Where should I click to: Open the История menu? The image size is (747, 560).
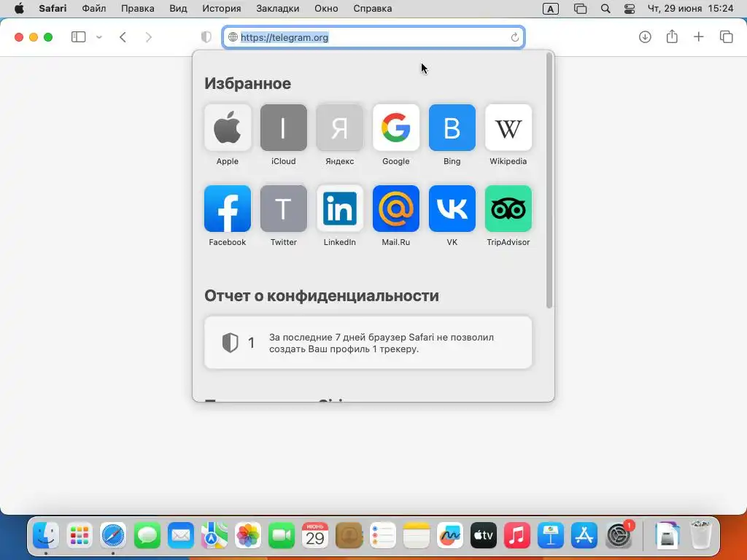tap(222, 9)
